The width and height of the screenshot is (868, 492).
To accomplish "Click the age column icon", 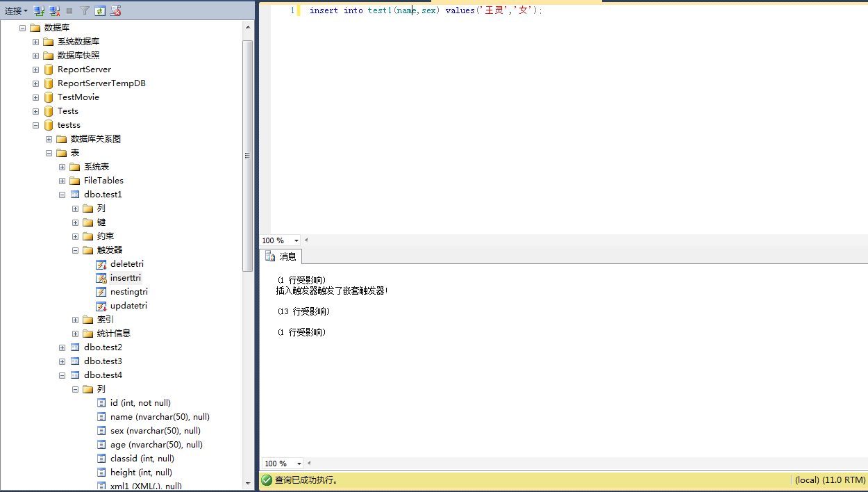I will coord(101,445).
